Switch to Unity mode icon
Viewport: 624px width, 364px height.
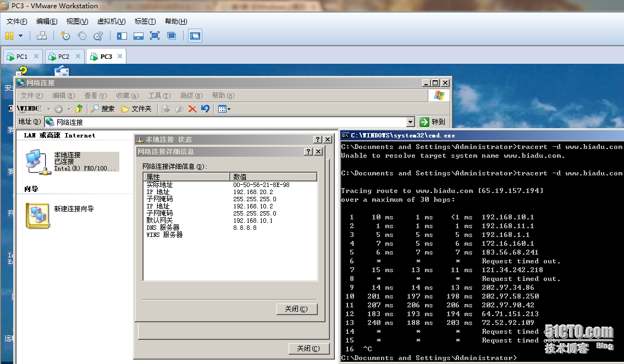pos(172,36)
